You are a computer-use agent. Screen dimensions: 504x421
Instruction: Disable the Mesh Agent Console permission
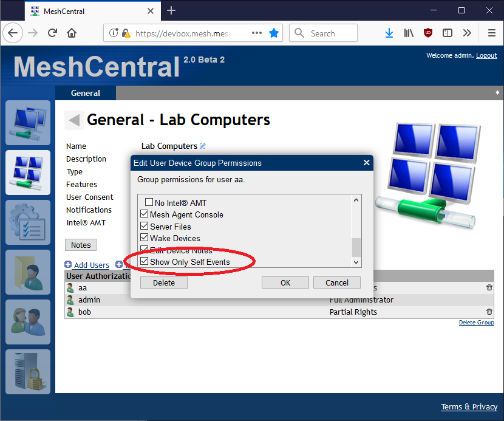point(144,214)
